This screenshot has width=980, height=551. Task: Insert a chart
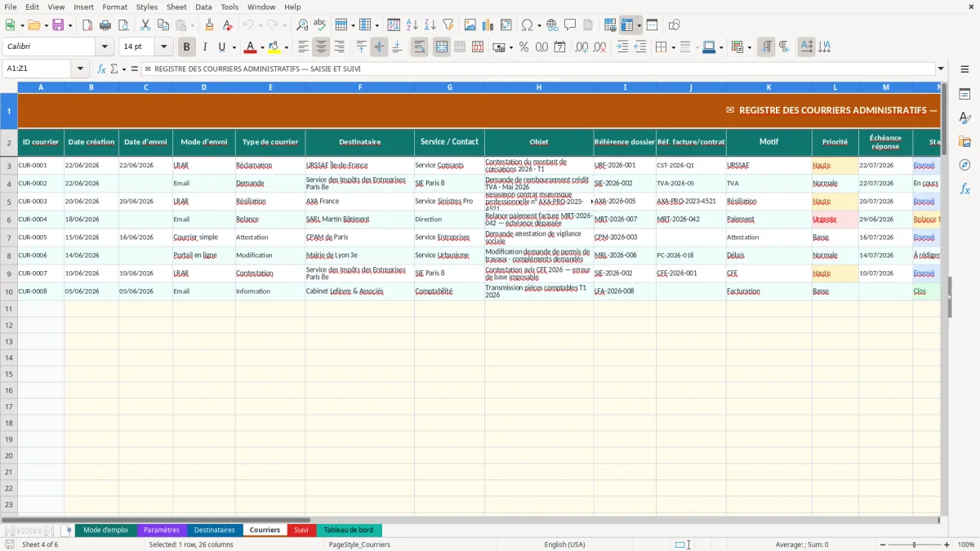488,25
